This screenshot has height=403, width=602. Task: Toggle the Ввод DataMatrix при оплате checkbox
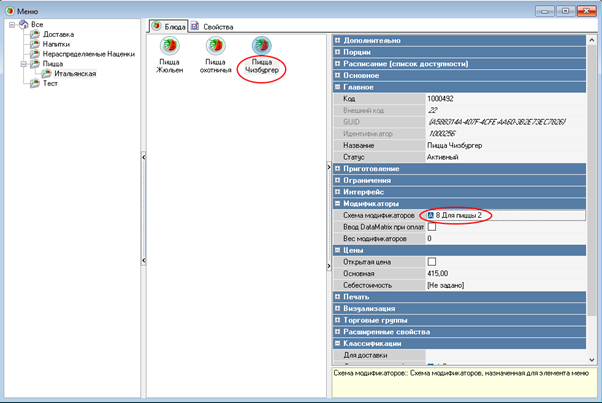[x=431, y=227]
